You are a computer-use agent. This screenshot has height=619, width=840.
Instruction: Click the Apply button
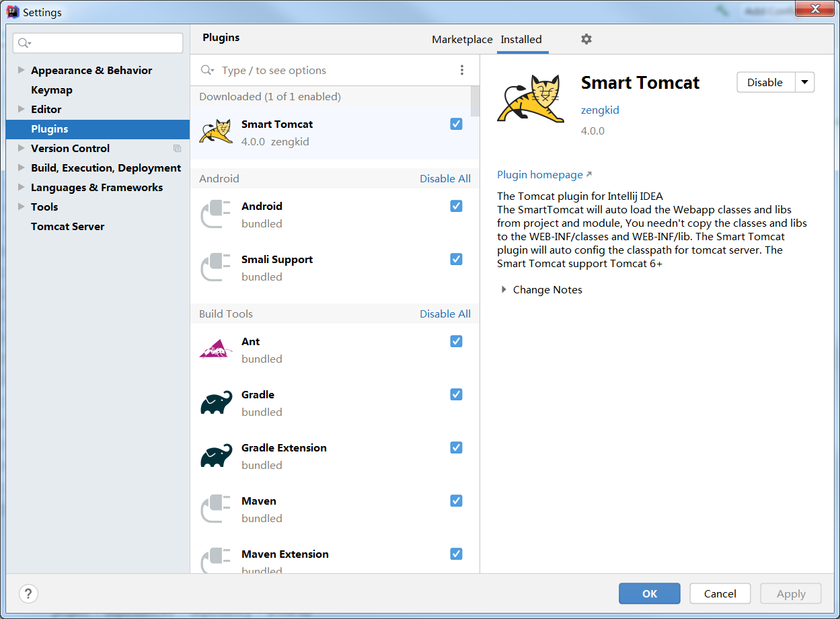(x=791, y=593)
